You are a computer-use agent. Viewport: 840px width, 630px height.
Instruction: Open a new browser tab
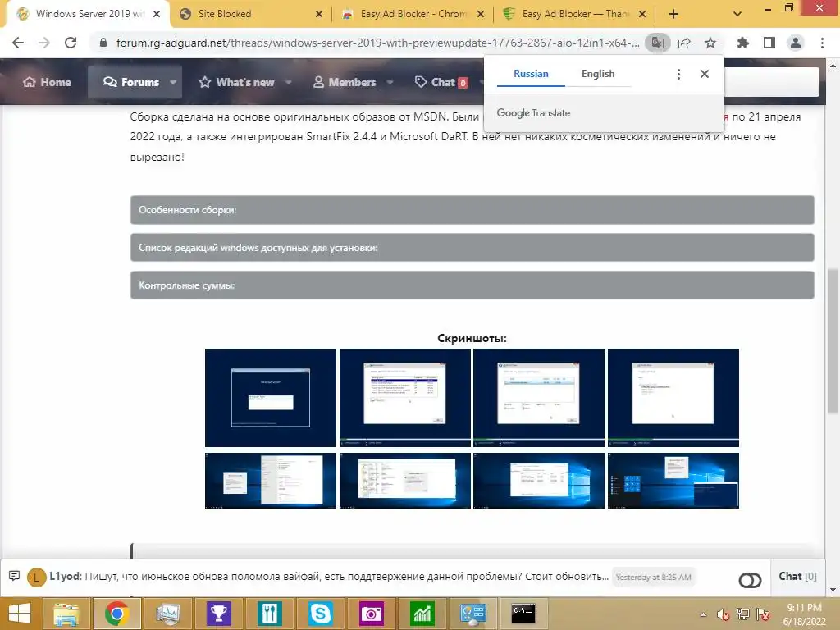(x=673, y=14)
